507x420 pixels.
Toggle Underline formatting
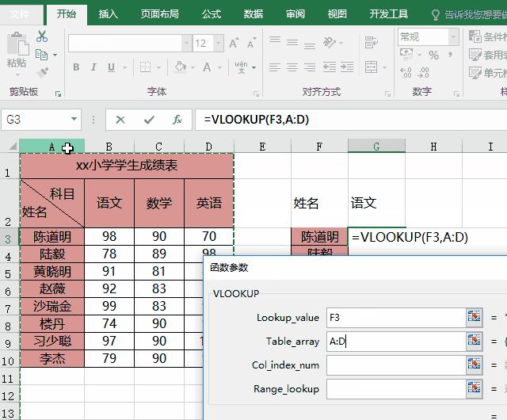(x=111, y=67)
